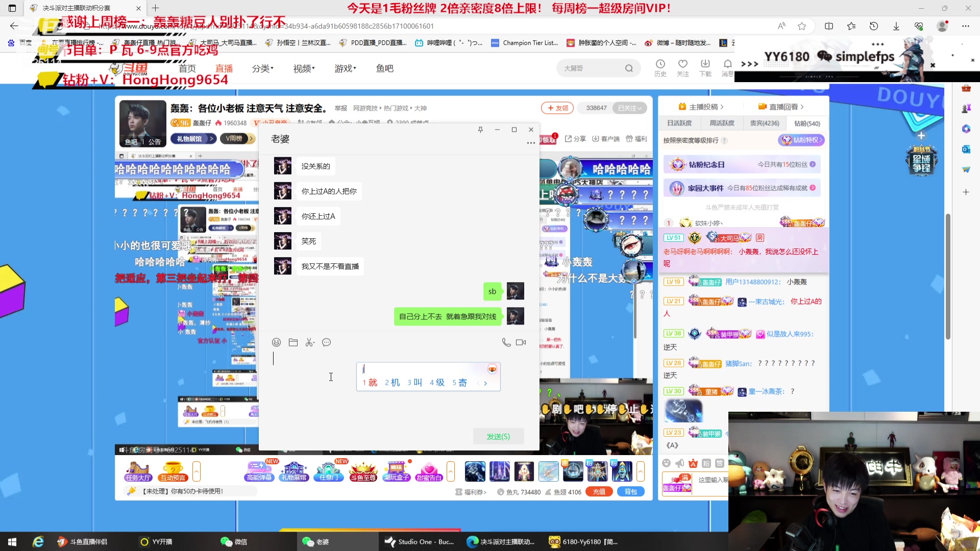Click the 充值 recharge button
The image size is (980, 551).
[599, 491]
